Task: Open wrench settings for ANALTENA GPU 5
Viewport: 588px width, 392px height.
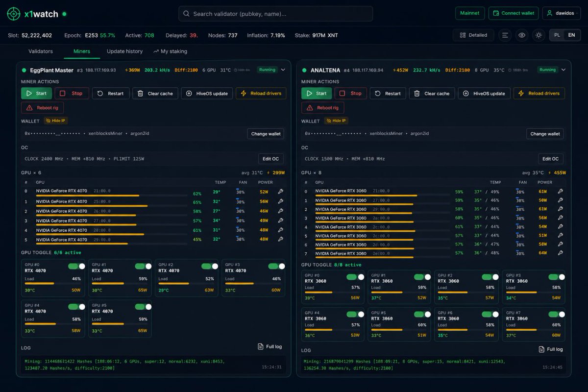Action: (x=560, y=236)
